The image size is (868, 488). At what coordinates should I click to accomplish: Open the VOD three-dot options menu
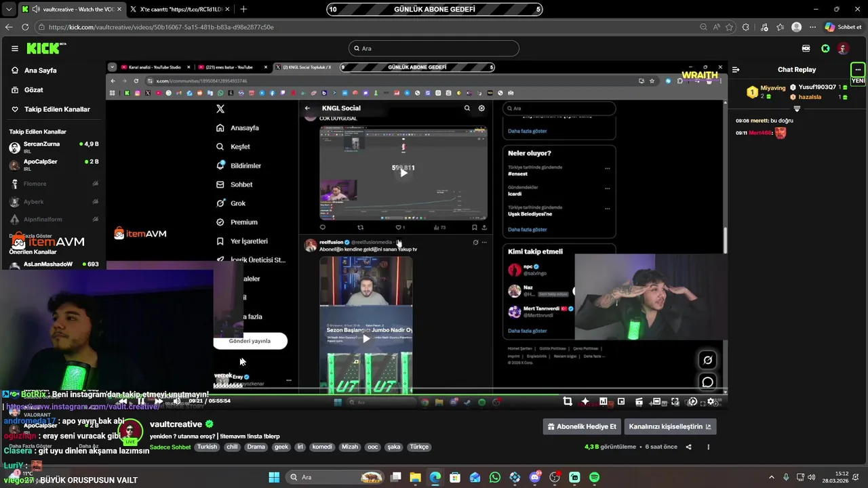708,447
